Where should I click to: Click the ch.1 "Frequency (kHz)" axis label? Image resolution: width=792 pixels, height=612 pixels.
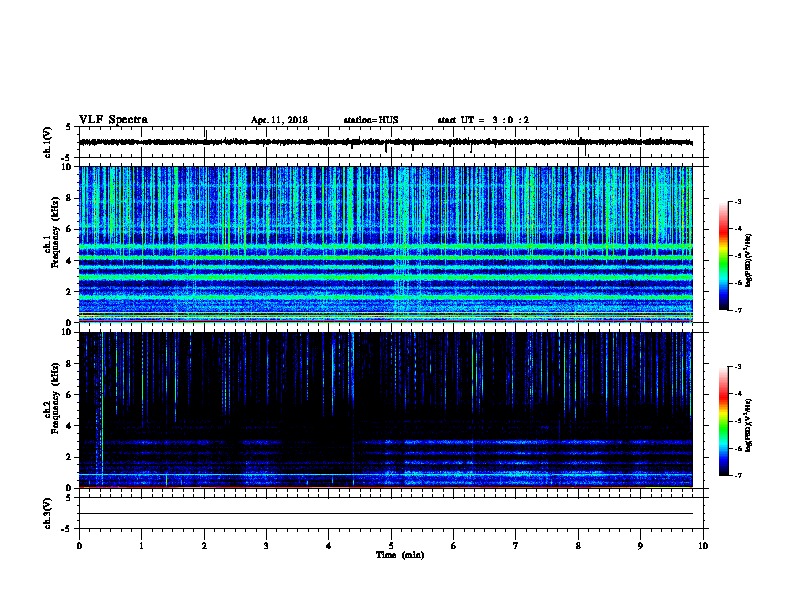point(55,232)
